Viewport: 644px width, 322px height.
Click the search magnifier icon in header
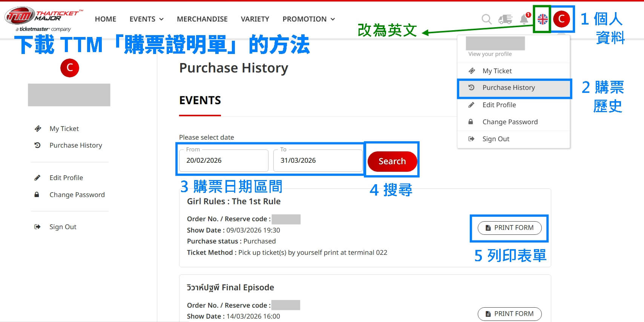tap(486, 19)
